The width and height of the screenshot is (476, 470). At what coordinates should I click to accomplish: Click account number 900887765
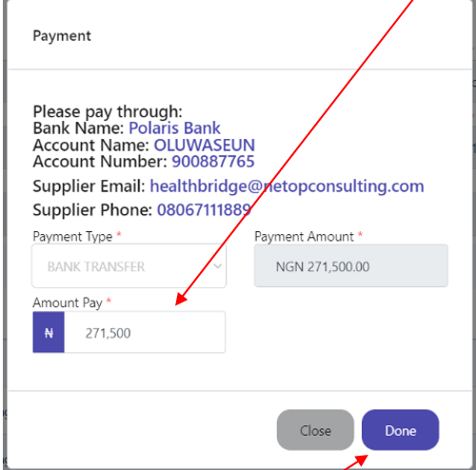pos(213,162)
